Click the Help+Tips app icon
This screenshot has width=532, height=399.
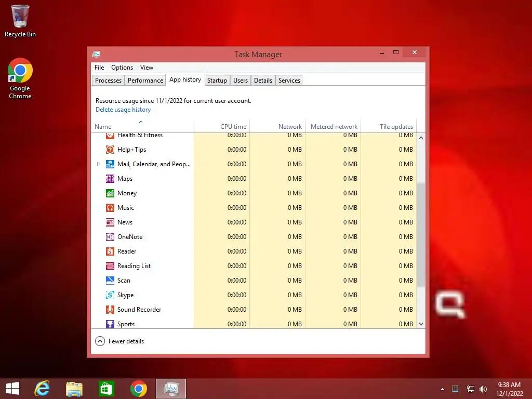click(110, 150)
